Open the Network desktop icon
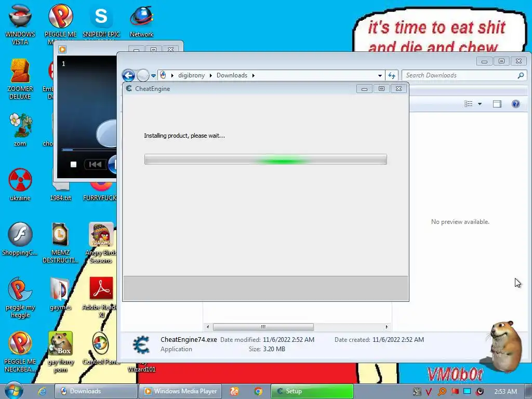This screenshot has height=399, width=532. 141,21
